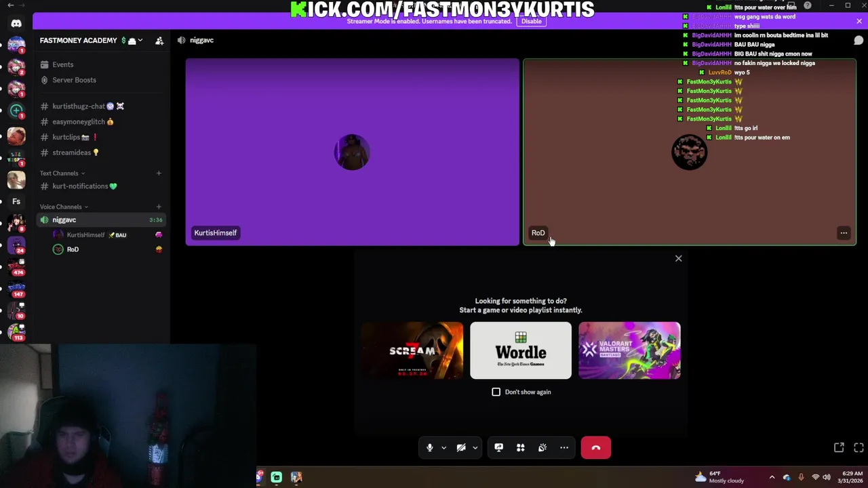The image size is (868, 488).
Task: Switch to the kurtclips channel
Action: pos(100,137)
